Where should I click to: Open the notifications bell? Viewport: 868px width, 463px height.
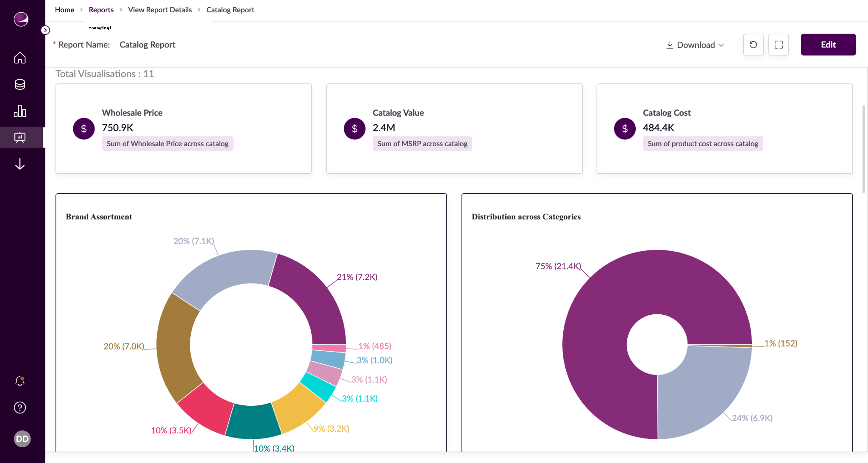point(20,381)
